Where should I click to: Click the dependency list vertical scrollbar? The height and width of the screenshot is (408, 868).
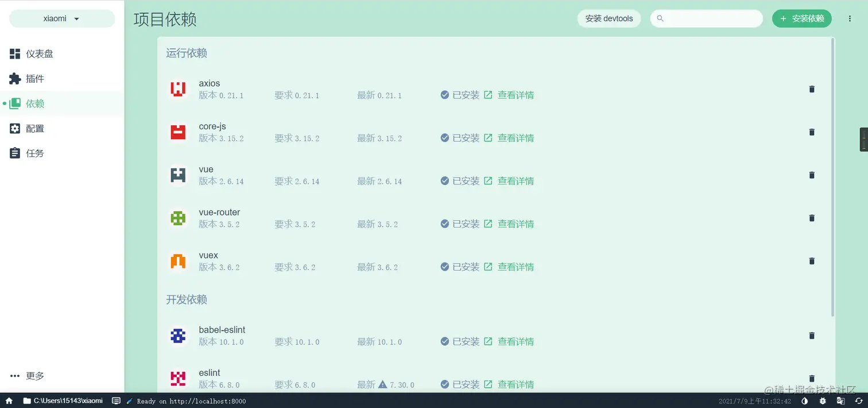[x=833, y=177]
